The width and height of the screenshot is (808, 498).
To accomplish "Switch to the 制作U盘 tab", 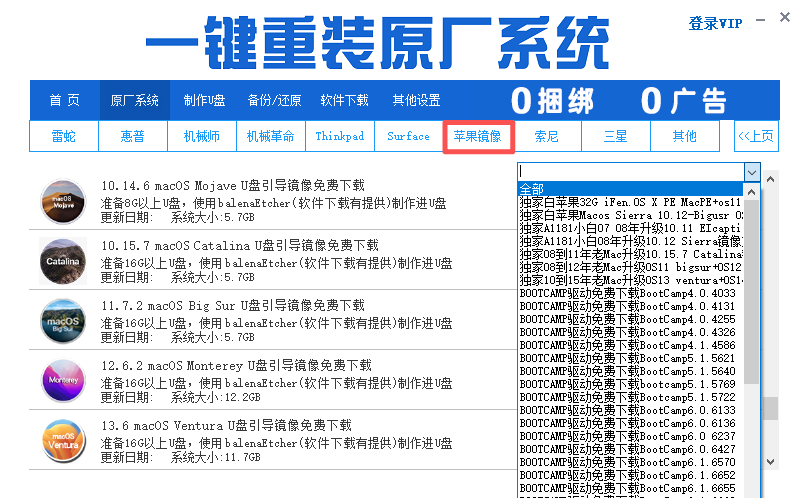I will [x=205, y=100].
